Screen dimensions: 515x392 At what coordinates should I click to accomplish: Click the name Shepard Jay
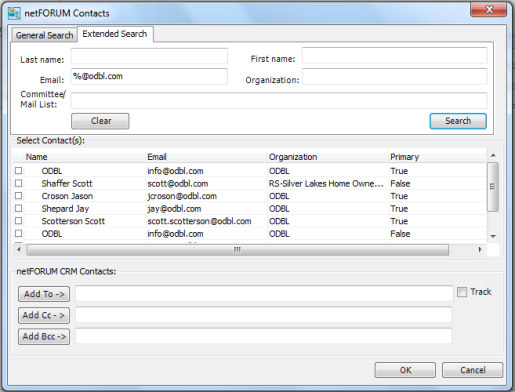click(x=65, y=209)
